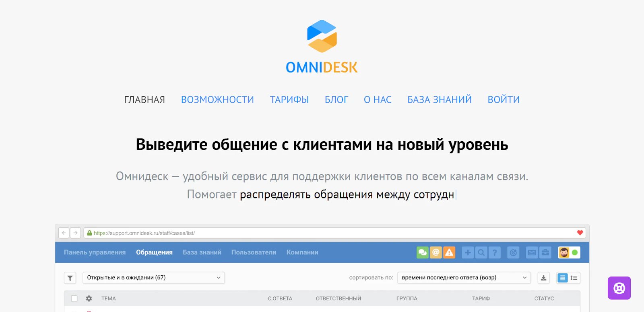
Task: Click the target goal icon
Action: pyautogui.click(x=513, y=252)
